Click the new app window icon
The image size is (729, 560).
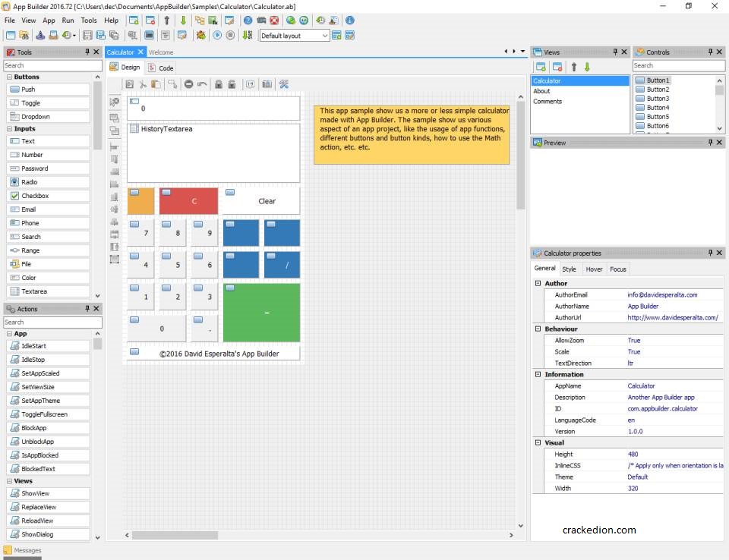click(11, 36)
